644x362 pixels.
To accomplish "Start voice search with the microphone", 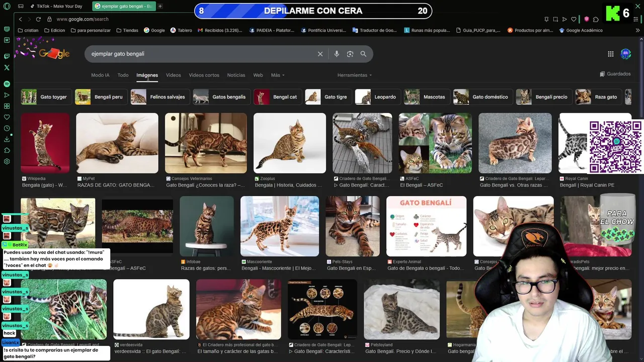I will click(x=337, y=54).
